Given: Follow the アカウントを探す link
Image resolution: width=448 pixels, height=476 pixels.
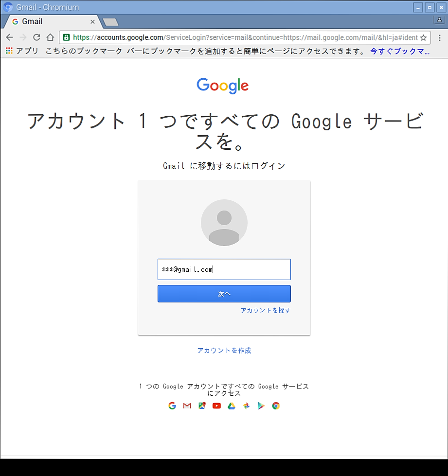Looking at the screenshot, I should 266,310.
